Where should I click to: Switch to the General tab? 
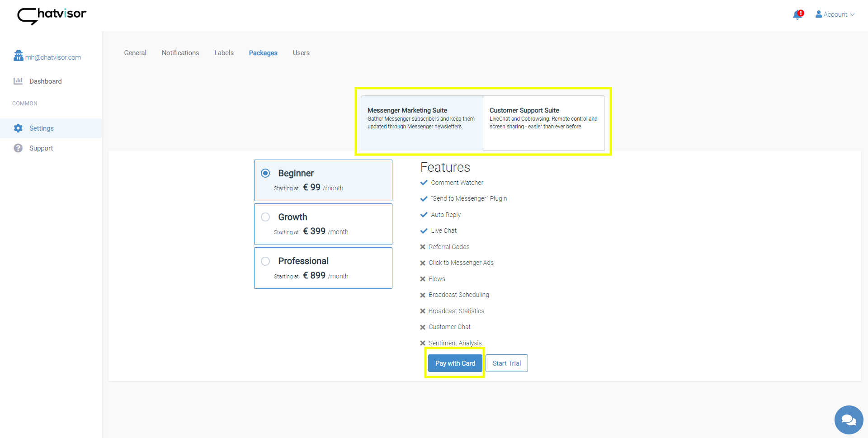[135, 53]
